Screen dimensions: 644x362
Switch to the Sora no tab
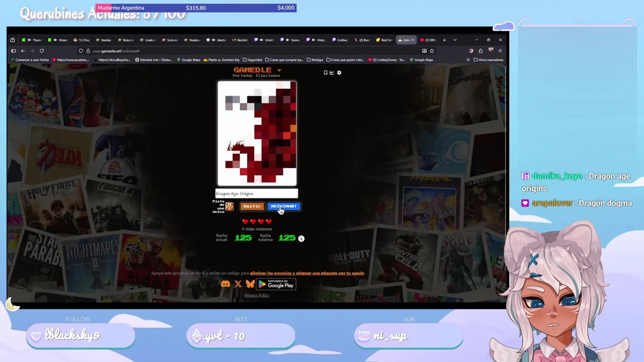click(170, 40)
